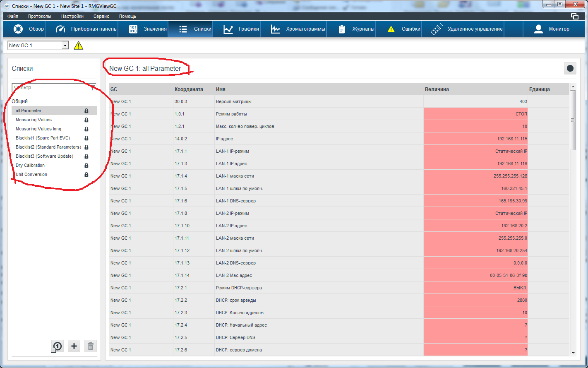Select Blacklist3 (Software Update) list
Viewport: 588px width, 368px height.
[x=44, y=156]
